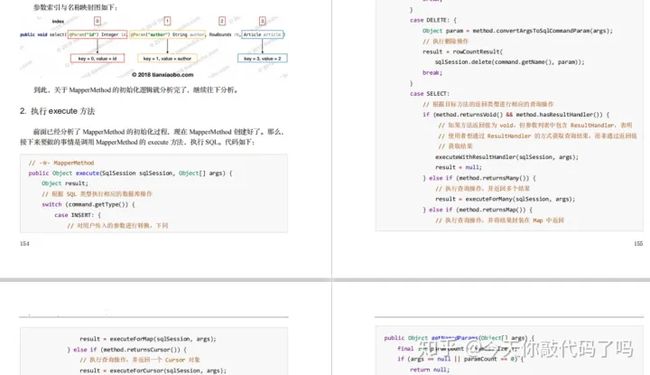Click the "break;" line below sqlSession.delete
Image resolution: width=650 pixels, height=375 pixels.
[x=432, y=73]
